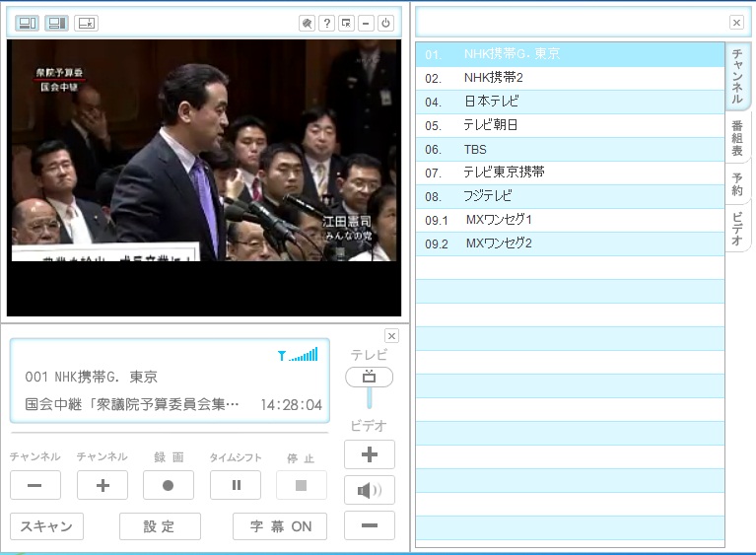The height and width of the screenshot is (555, 756).
Task: Select the フジテレビ channel in list
Action: 490,196
